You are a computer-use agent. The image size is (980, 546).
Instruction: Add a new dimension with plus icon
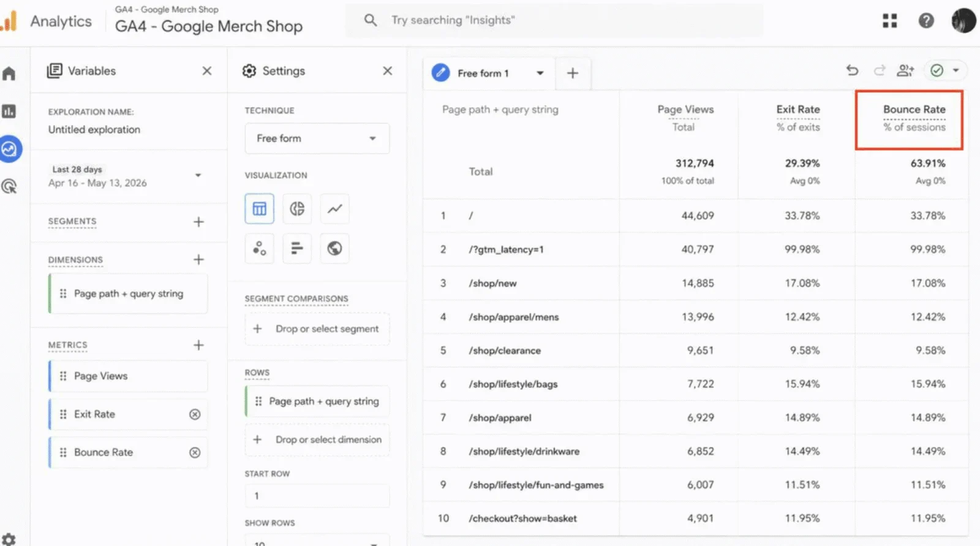tap(198, 260)
